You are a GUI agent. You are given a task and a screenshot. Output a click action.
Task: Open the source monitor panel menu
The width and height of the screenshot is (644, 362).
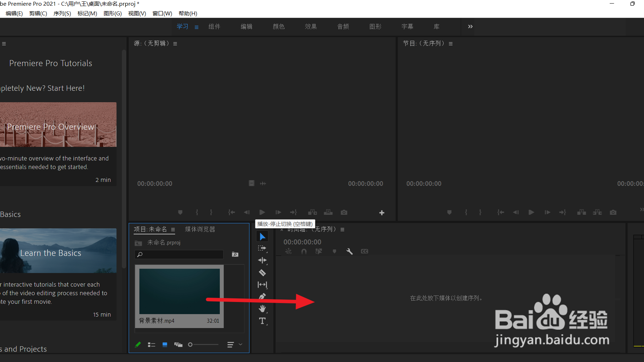[x=175, y=44]
